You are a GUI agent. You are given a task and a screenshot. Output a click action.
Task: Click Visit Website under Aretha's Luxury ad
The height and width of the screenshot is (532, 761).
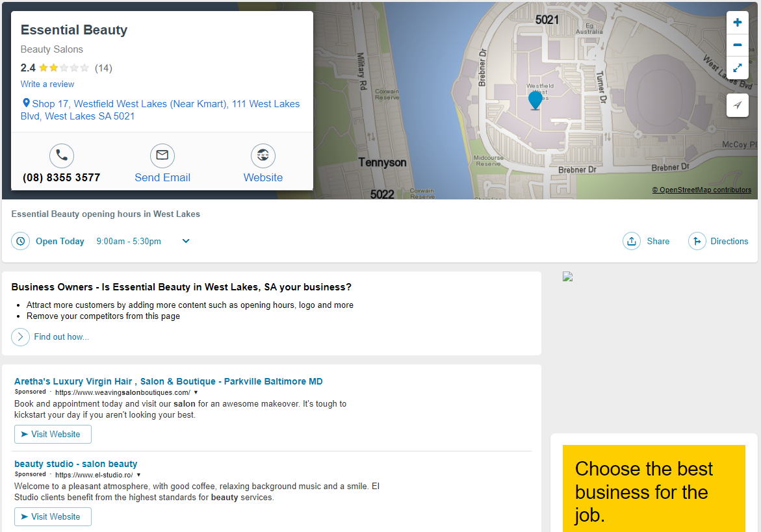(x=53, y=434)
